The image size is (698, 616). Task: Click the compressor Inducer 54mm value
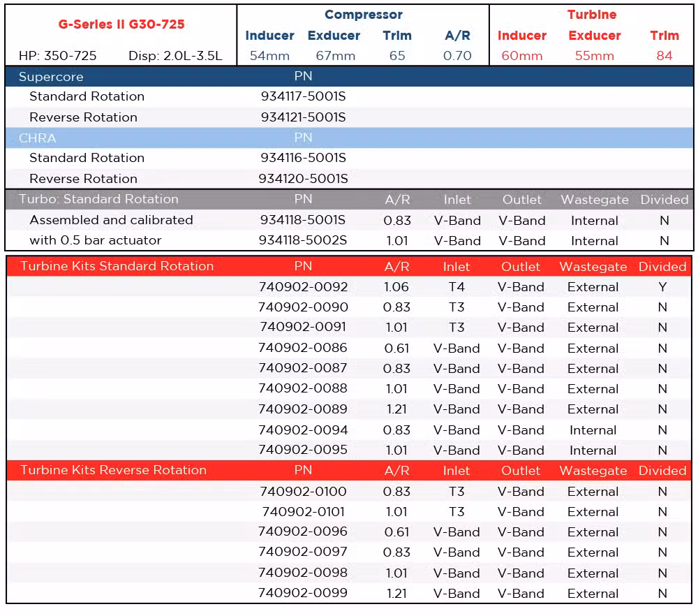click(x=269, y=56)
